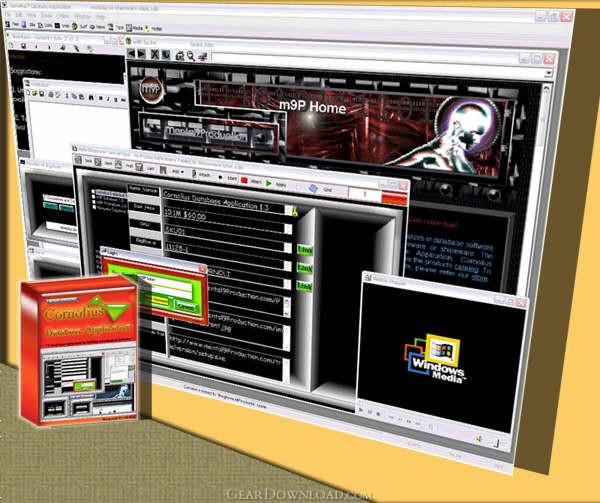Image resolution: width=600 pixels, height=503 pixels.
Task: Open the Tool toolbar item
Action: tap(116, 28)
